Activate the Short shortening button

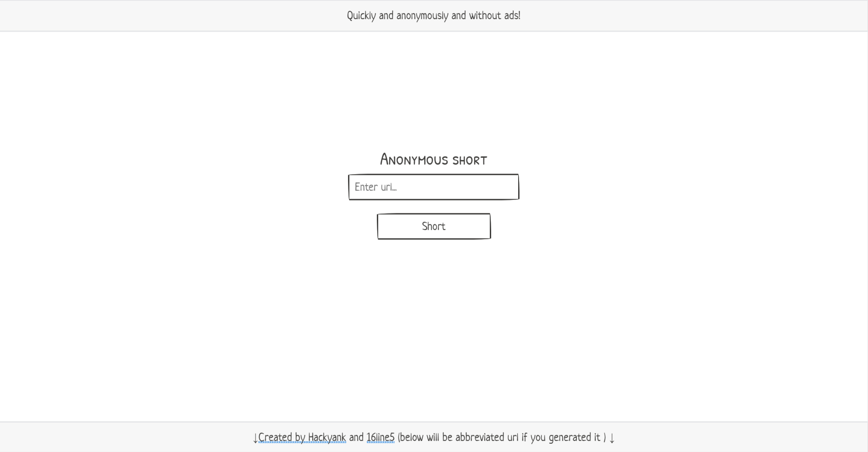pos(433,226)
